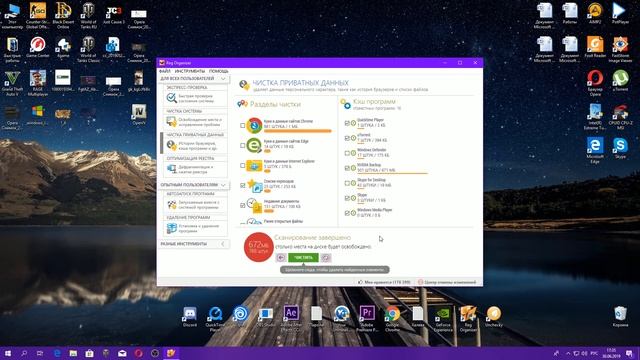This screenshot has width=640, height=360.
Task: Select the ЧИСТКА СИСТЕМЫ heading
Action: click(x=184, y=111)
